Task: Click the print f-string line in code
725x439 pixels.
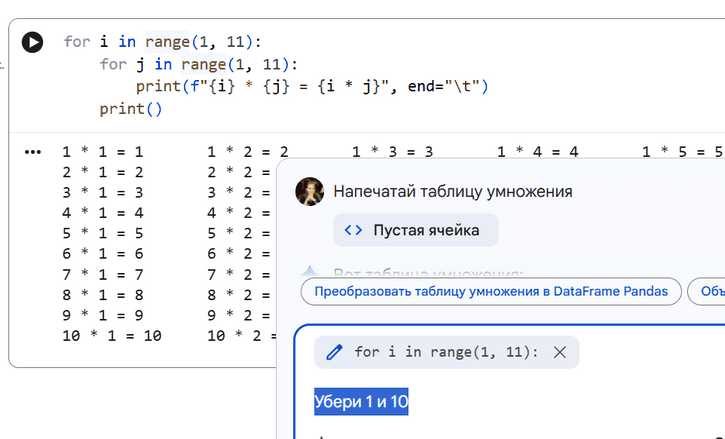Action: click(312, 86)
